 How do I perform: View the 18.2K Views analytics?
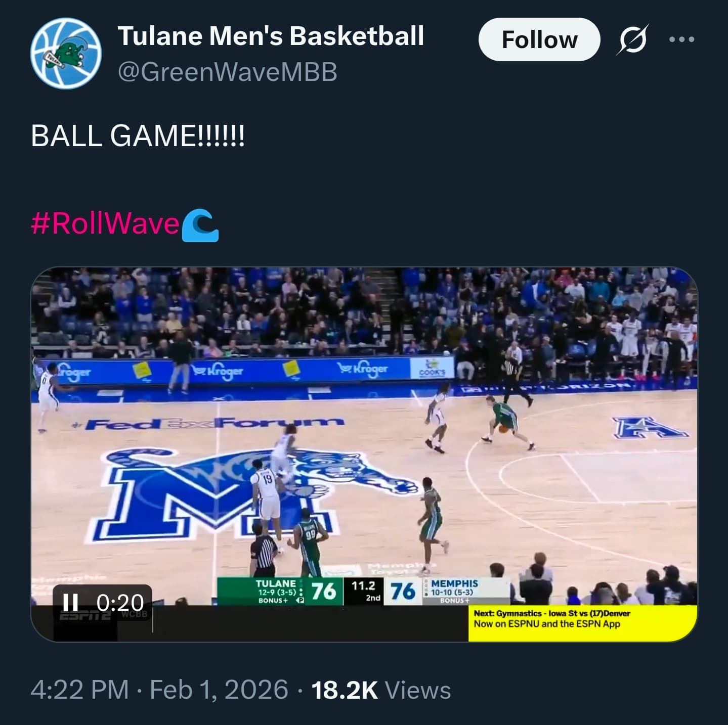click(381, 690)
